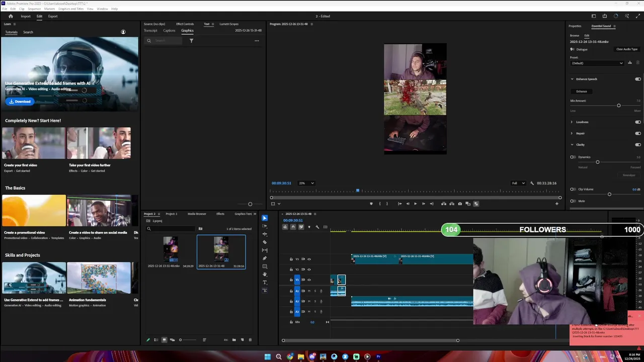Mute track A1 with M button
The width and height of the screenshot is (644, 362).
click(309, 291)
